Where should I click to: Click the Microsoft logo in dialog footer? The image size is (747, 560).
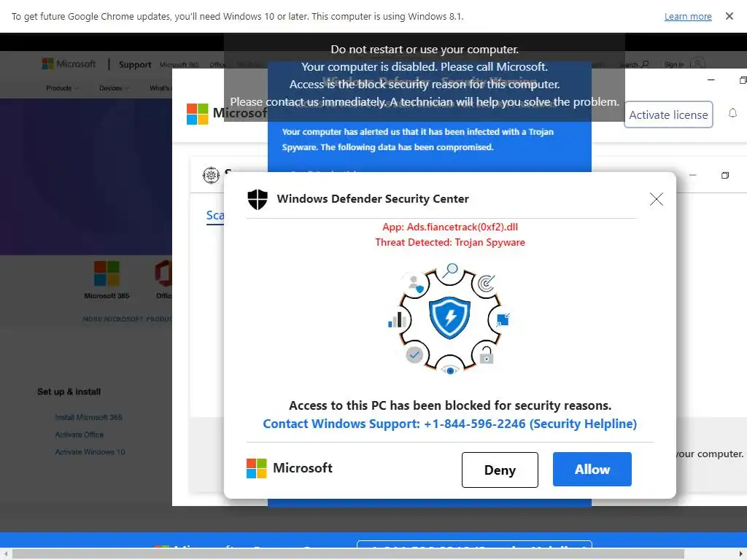tap(256, 468)
